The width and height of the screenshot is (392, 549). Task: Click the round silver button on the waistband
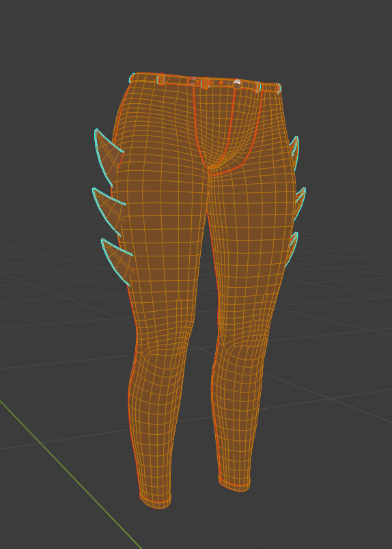pyautogui.click(x=237, y=84)
